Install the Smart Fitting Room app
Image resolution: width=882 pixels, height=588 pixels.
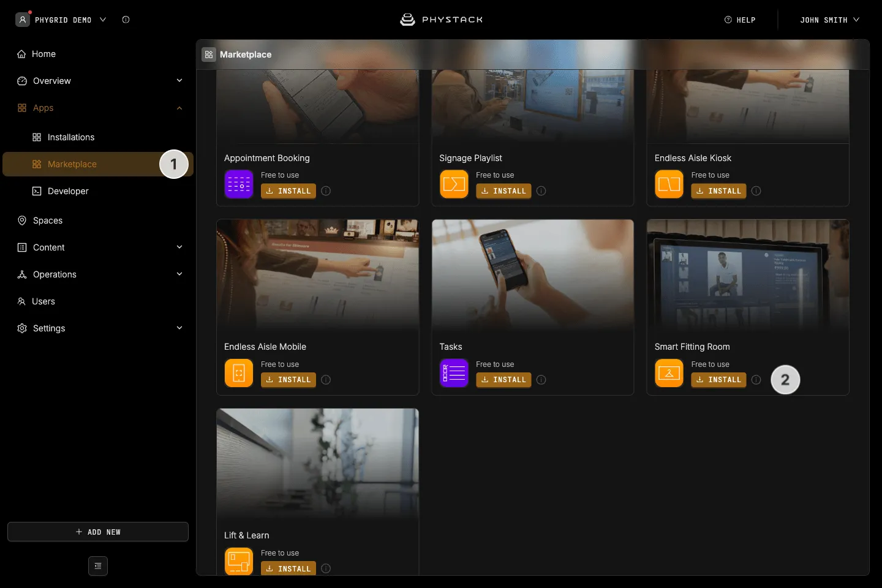718,380
